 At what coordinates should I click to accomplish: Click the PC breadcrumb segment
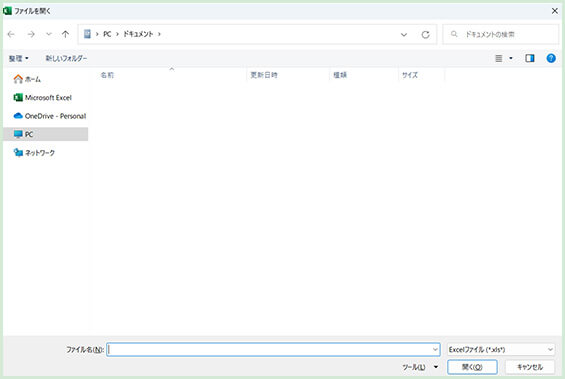coord(107,34)
